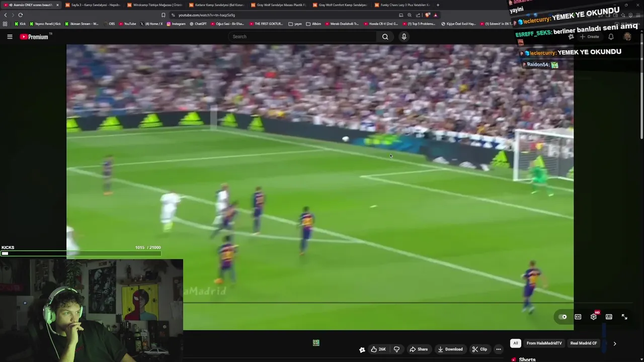
Task: Open the Instagram bookmark
Action: (176, 24)
